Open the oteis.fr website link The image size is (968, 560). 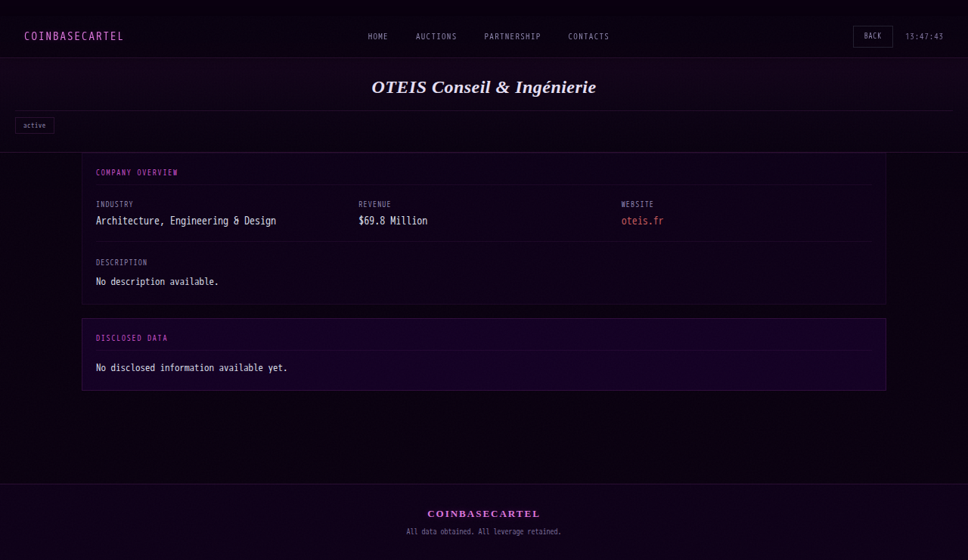(642, 221)
